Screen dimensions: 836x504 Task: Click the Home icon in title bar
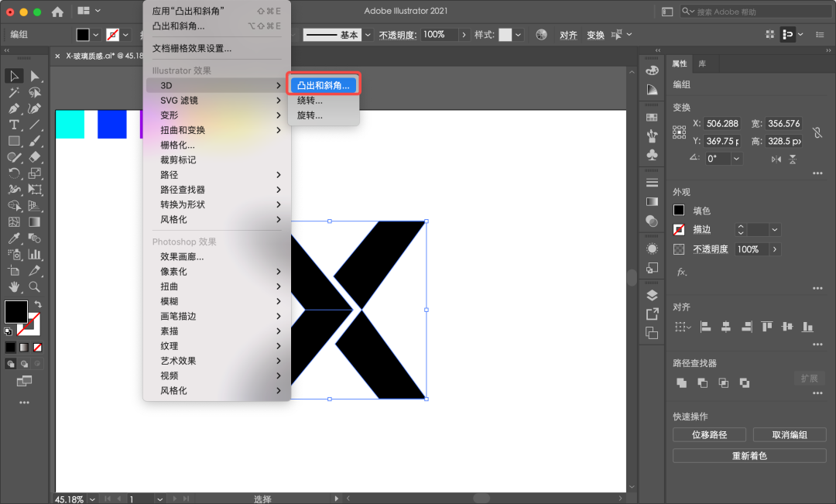click(x=57, y=11)
